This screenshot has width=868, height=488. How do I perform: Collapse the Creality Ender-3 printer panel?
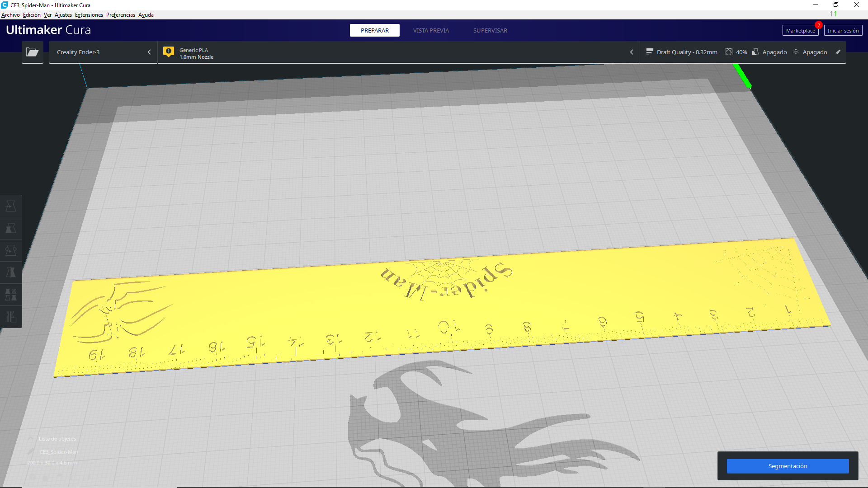(x=149, y=52)
